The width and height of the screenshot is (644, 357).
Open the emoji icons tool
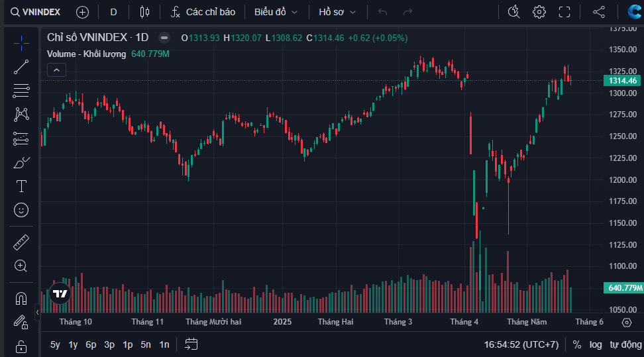(21, 211)
